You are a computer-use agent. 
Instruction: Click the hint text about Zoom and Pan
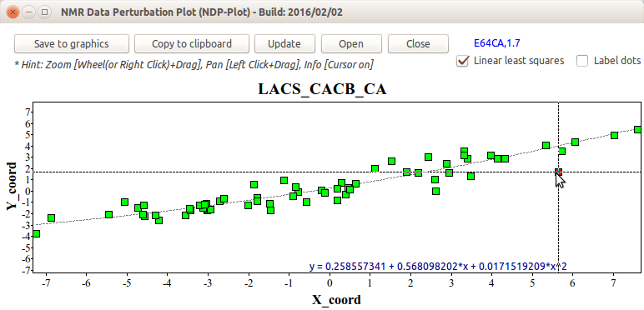[x=194, y=65]
